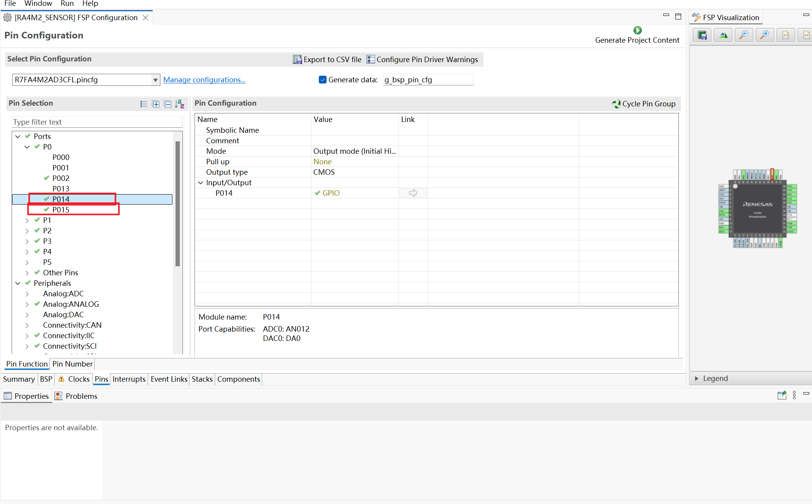The width and height of the screenshot is (812, 504).
Task: Click the Pin Selection tree vertical scrollbar
Action: [177, 204]
